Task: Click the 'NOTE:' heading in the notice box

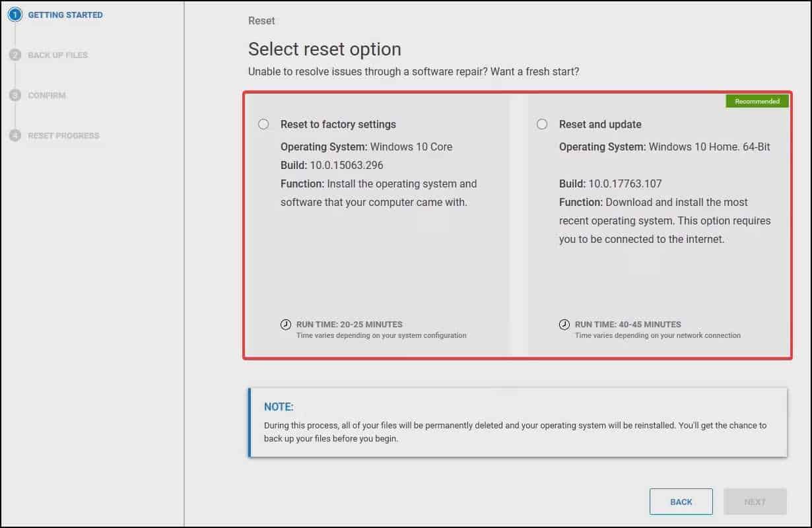Action: tap(279, 407)
